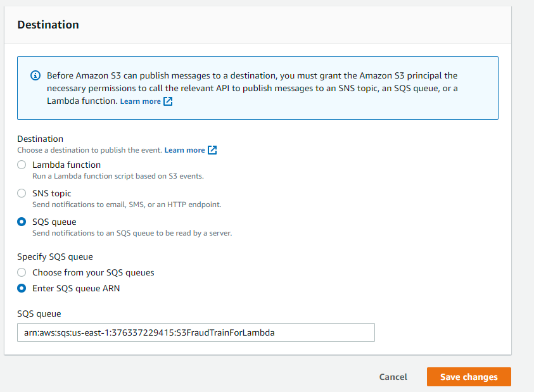Click external link icon beside Destination Learn more
This screenshot has height=392, width=534.
pyautogui.click(x=212, y=150)
